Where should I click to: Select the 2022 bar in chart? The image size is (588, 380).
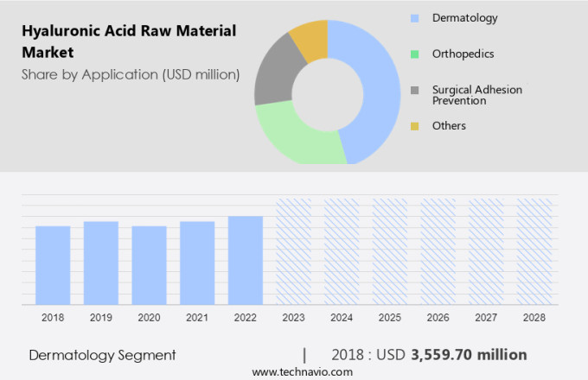[x=246, y=259]
